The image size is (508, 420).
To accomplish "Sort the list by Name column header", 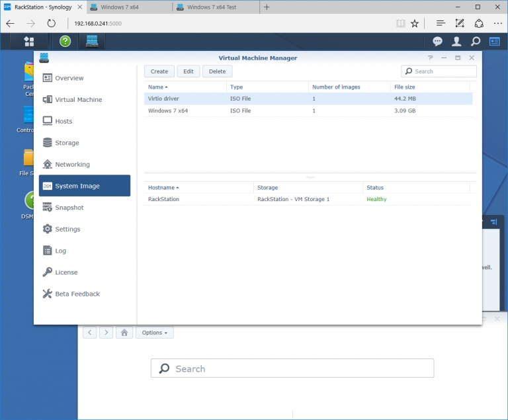I will coord(157,87).
